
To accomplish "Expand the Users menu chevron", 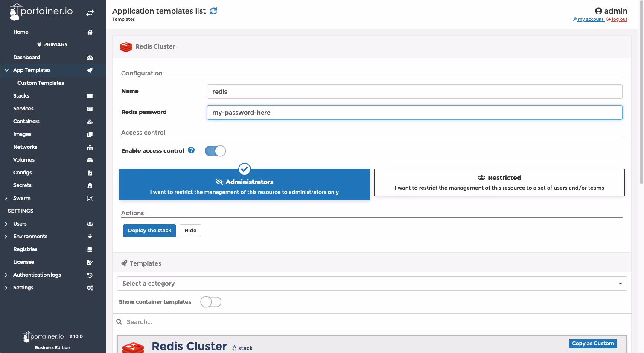I will tap(6, 224).
